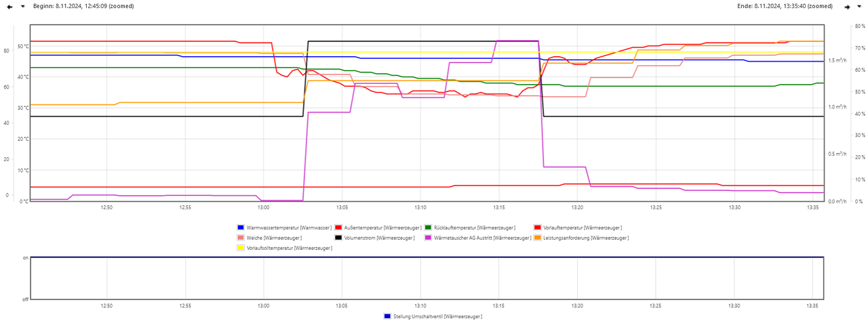Click the 13:15 tick on the upper chart

[498, 207]
